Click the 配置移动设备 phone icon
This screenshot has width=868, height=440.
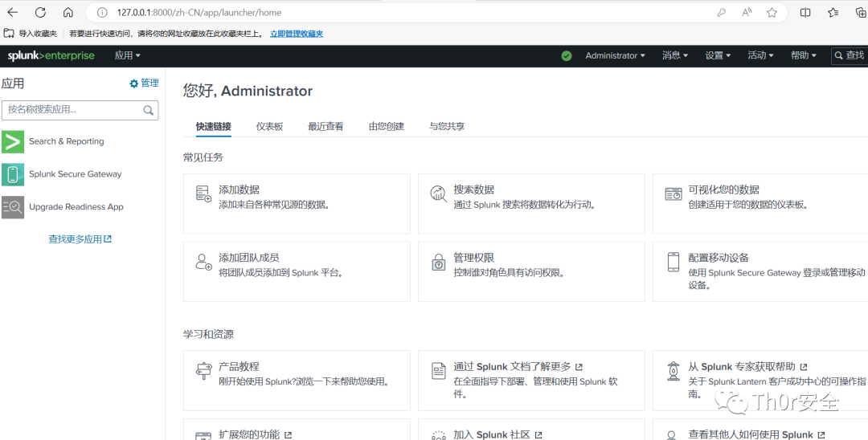pyautogui.click(x=674, y=262)
